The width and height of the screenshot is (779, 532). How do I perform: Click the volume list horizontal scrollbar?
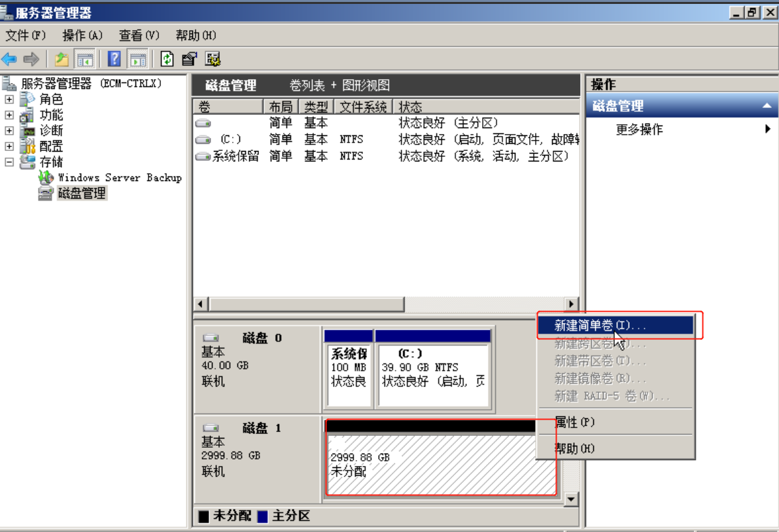(306, 305)
